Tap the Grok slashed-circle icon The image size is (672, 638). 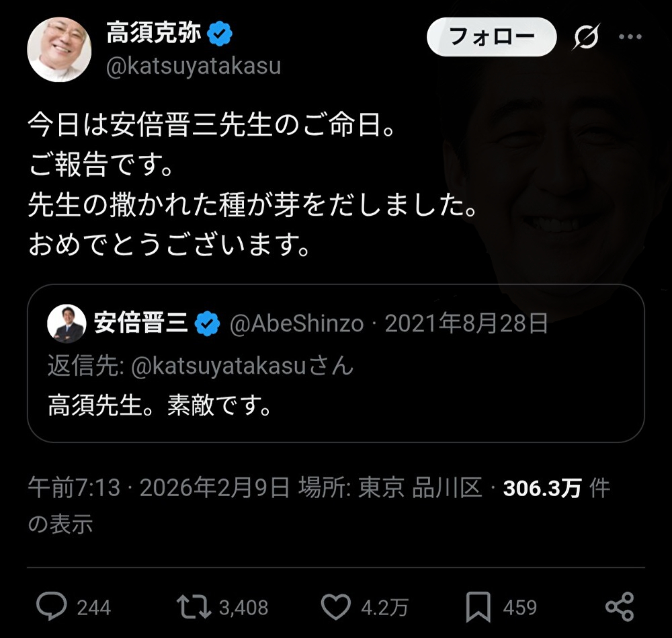pyautogui.click(x=586, y=37)
